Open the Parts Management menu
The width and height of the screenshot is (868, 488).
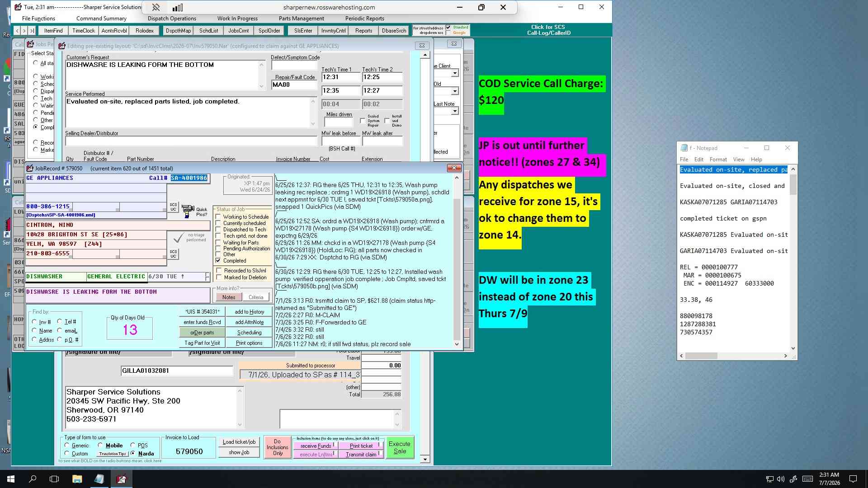pos(302,19)
